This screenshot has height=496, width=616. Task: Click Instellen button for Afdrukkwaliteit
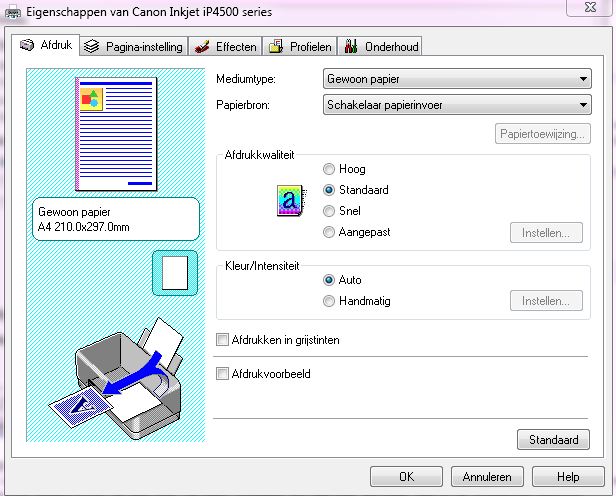pyautogui.click(x=546, y=233)
